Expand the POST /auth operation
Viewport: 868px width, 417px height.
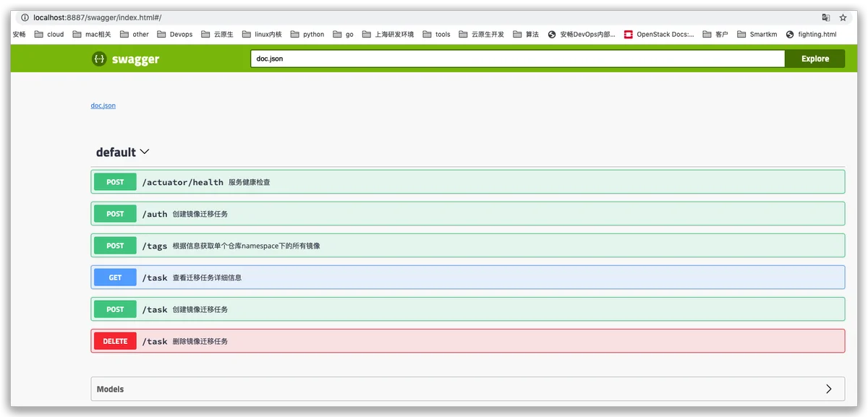(468, 214)
